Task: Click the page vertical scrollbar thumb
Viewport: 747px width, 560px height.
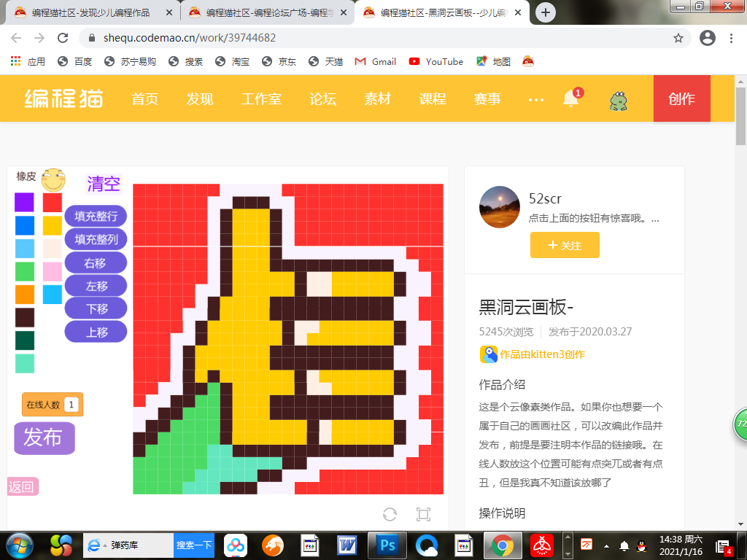Action: [741, 116]
